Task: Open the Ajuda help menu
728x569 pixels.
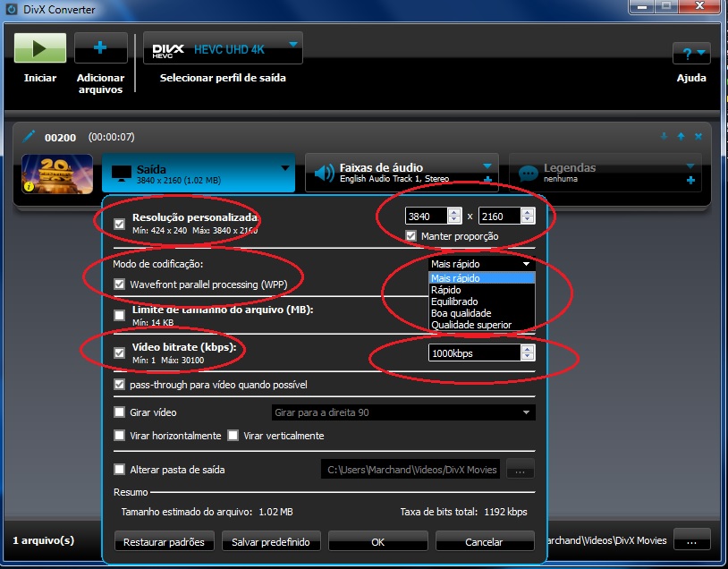Action: click(691, 54)
